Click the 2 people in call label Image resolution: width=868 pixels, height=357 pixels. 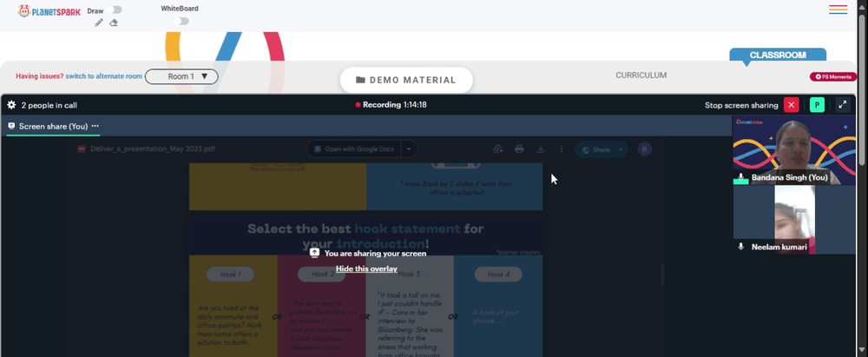pos(49,105)
